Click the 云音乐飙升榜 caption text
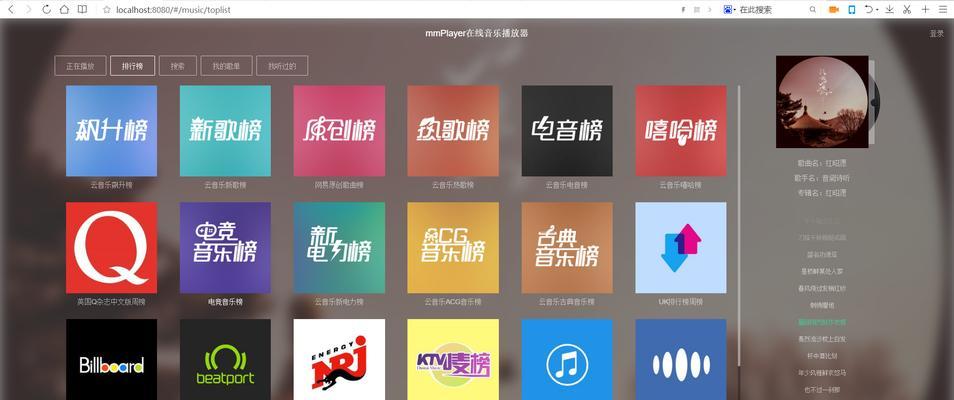The image size is (954, 400). point(111,184)
